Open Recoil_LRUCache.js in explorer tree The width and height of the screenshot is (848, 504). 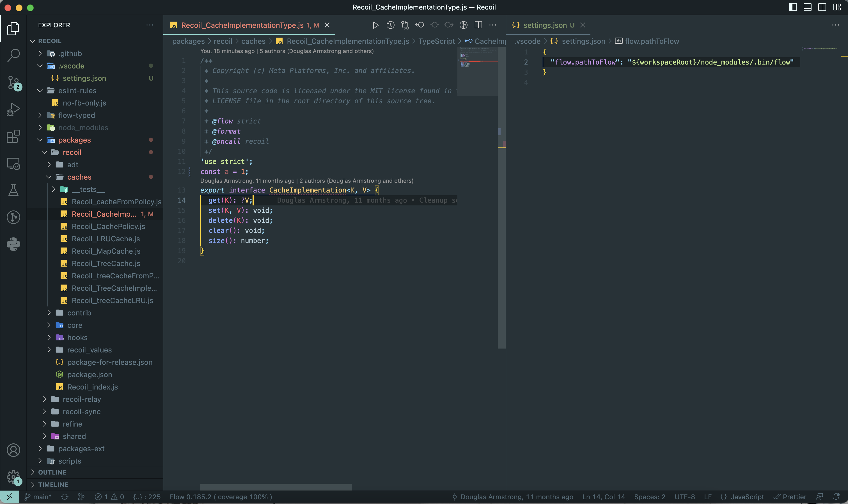(106, 239)
